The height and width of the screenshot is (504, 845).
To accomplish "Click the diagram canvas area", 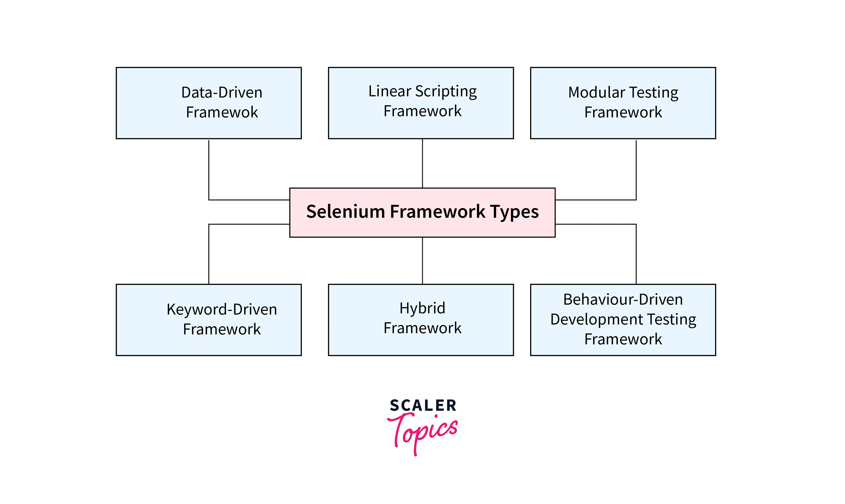I will point(422,252).
